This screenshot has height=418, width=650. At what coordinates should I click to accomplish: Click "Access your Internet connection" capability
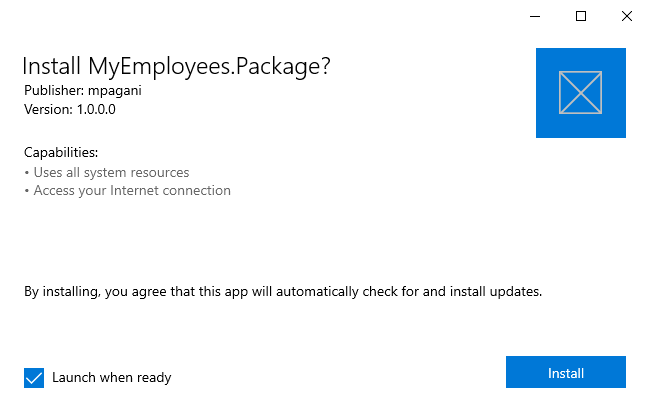(132, 190)
